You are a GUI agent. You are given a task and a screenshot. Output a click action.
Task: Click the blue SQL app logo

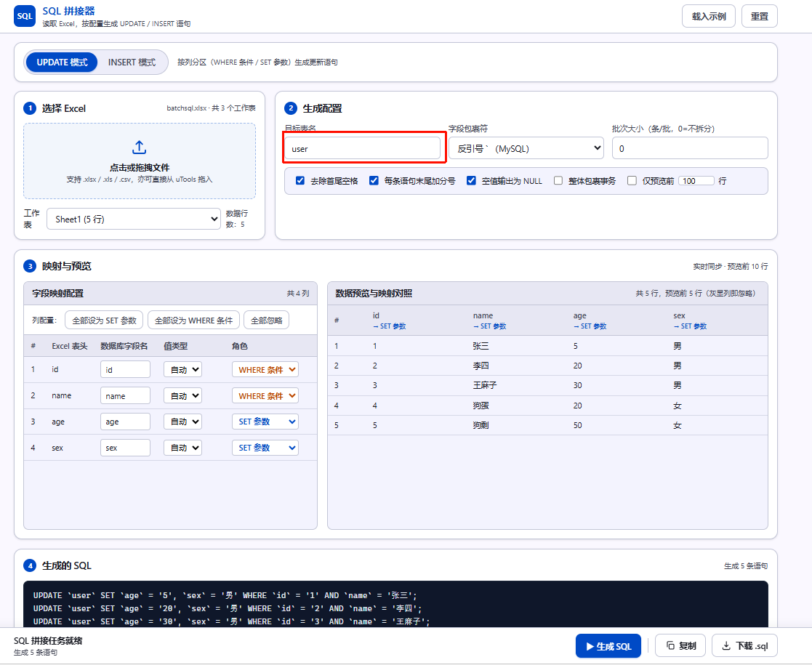pos(24,16)
